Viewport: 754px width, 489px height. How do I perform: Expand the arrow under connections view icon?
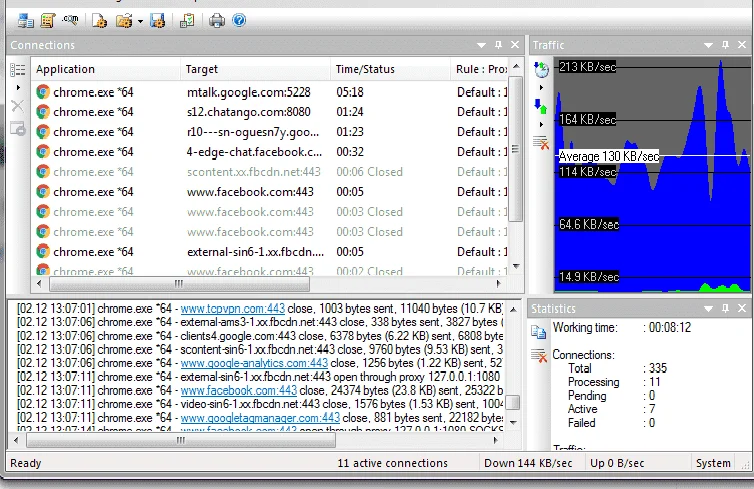pyautogui.click(x=18, y=88)
